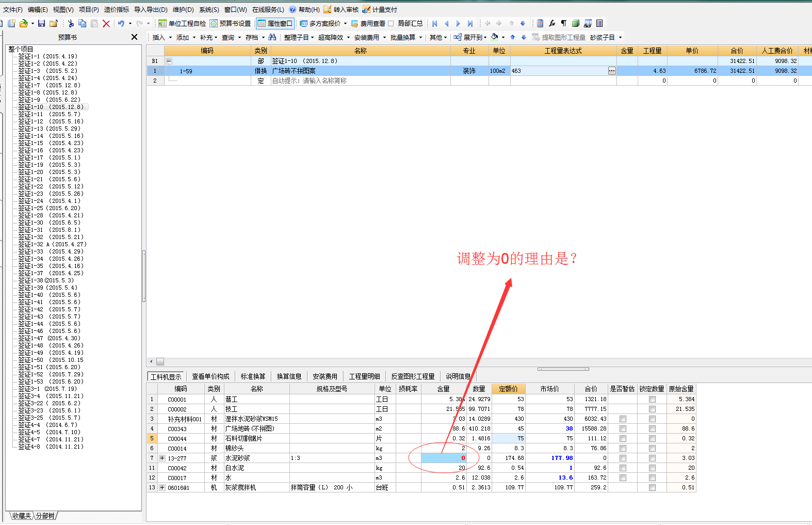Image resolution: width=812 pixels, height=525 pixels.
Task: Click the left arrow of horizontal scrollbar
Action: 151,362
